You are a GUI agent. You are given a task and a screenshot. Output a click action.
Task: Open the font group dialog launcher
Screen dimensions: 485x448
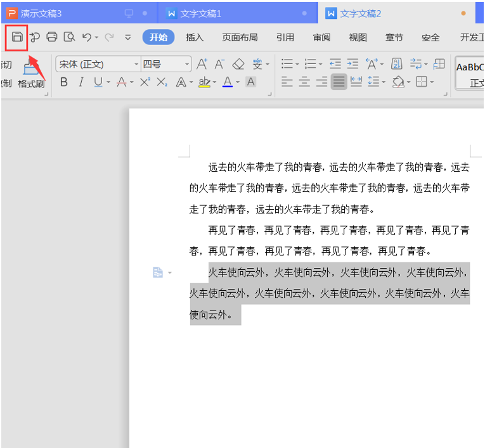[x=269, y=94]
